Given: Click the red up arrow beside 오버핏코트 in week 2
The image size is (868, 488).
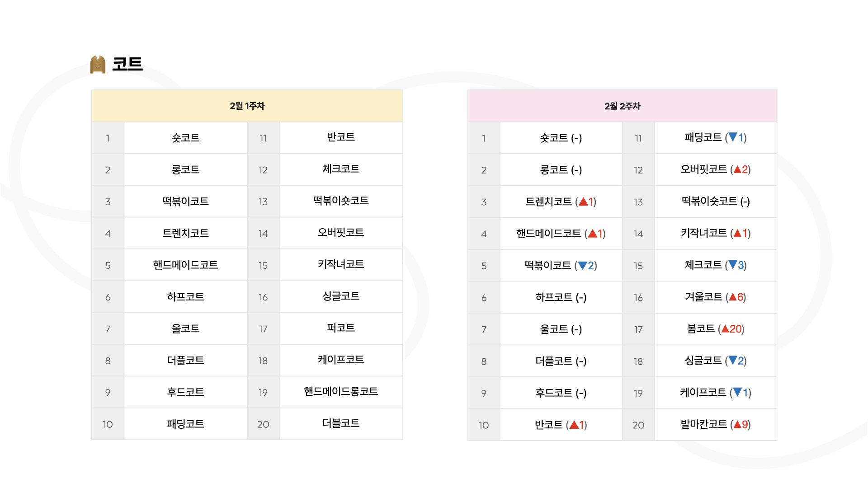Looking at the screenshot, I should 737,169.
